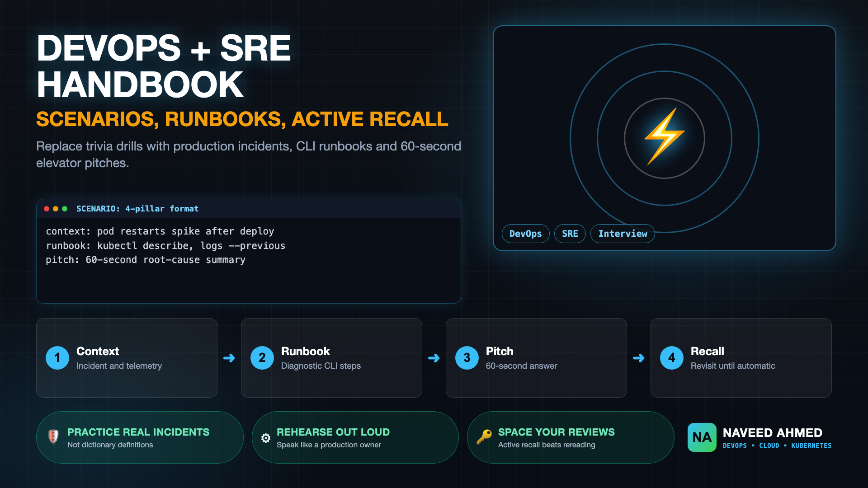
Task: Click the Runbook card title
Action: [x=306, y=351]
